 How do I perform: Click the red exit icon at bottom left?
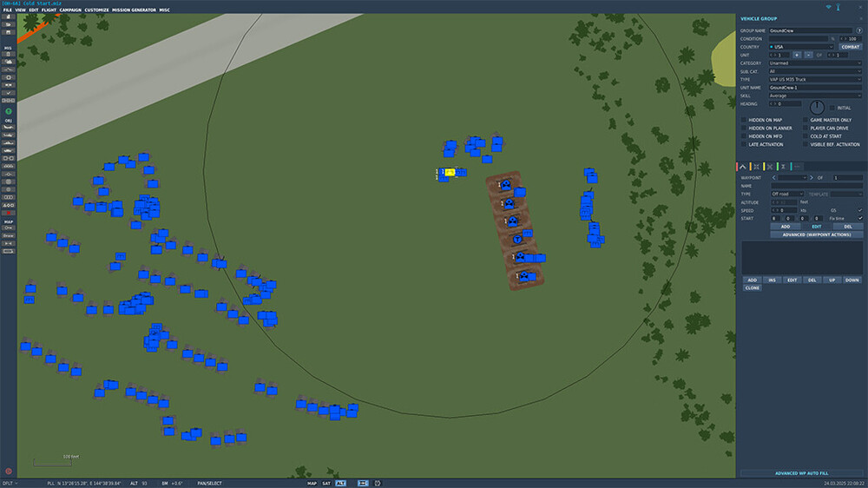point(9,472)
